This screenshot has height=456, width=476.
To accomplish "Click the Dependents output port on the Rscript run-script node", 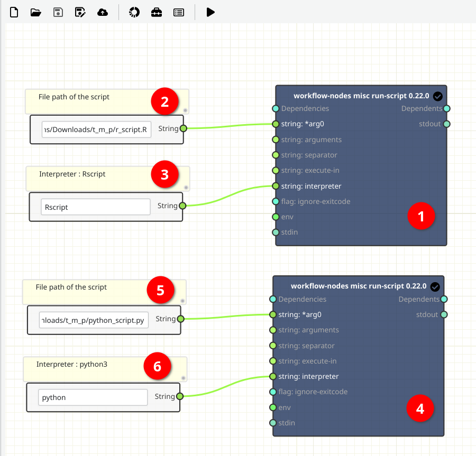I will (447, 108).
